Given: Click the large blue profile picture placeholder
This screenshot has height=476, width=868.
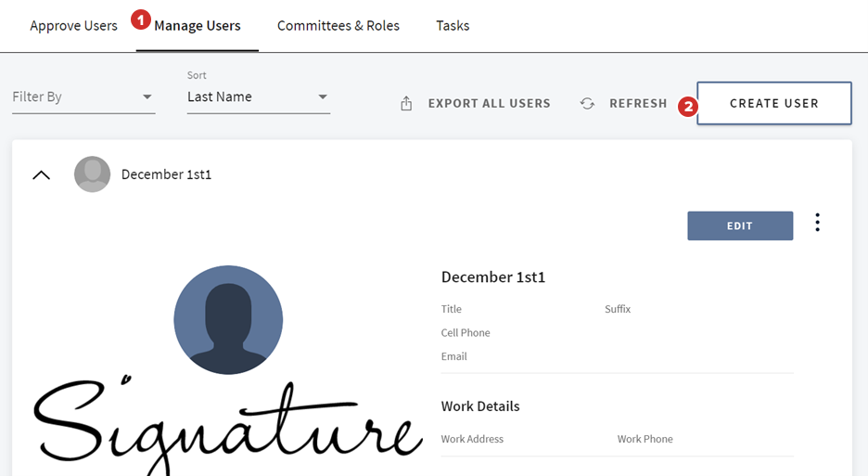Looking at the screenshot, I should tap(228, 320).
